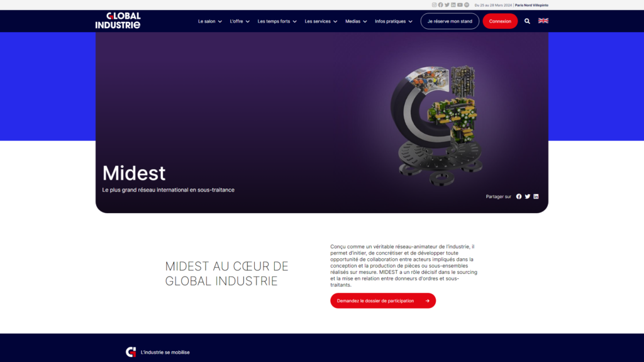Viewport: 644px width, 362px height.
Task: Click L'industrie se mobilise text
Action: click(165, 352)
